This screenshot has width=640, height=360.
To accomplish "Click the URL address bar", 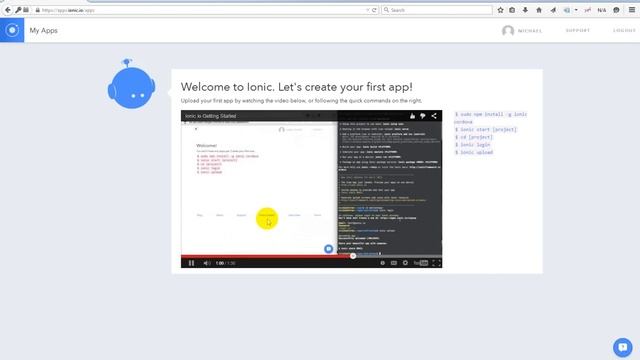I will [200, 10].
